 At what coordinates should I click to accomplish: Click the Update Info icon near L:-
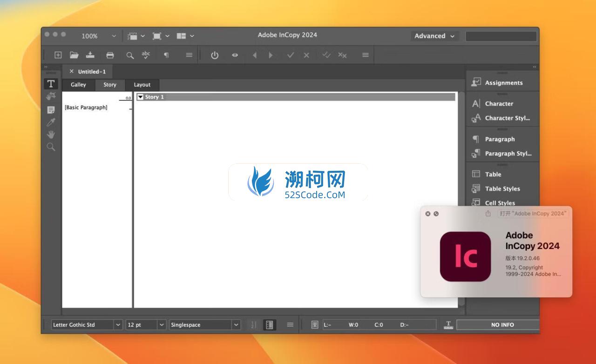315,324
